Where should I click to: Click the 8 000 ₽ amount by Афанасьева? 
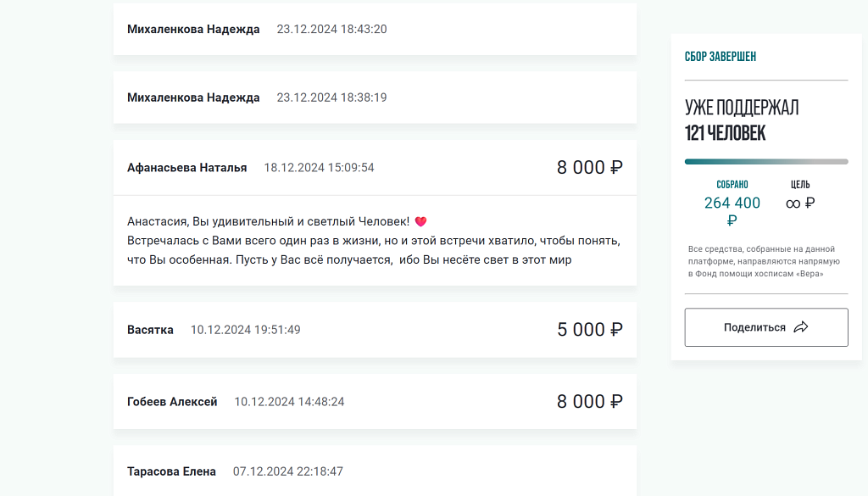(x=590, y=167)
